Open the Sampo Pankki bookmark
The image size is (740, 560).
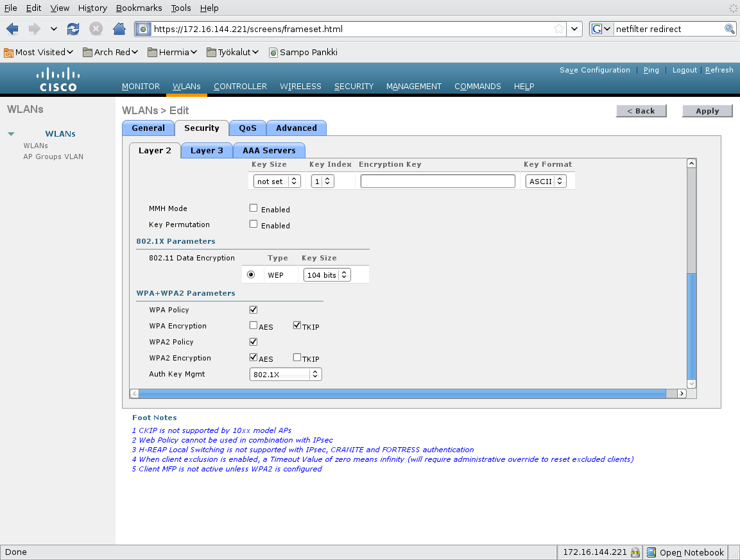[x=303, y=53]
